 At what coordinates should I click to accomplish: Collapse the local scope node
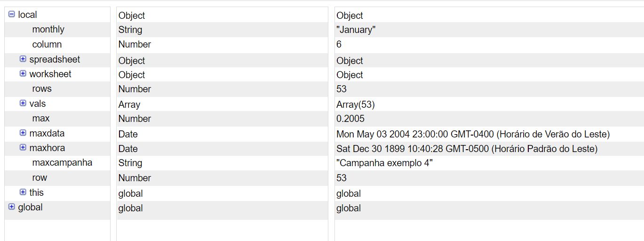[12, 15]
